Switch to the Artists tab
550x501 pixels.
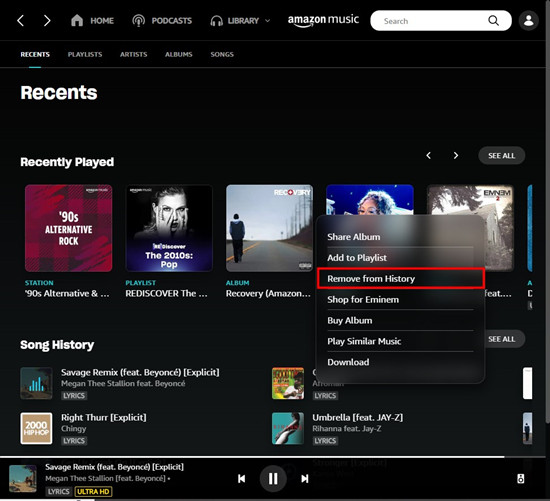(x=134, y=54)
